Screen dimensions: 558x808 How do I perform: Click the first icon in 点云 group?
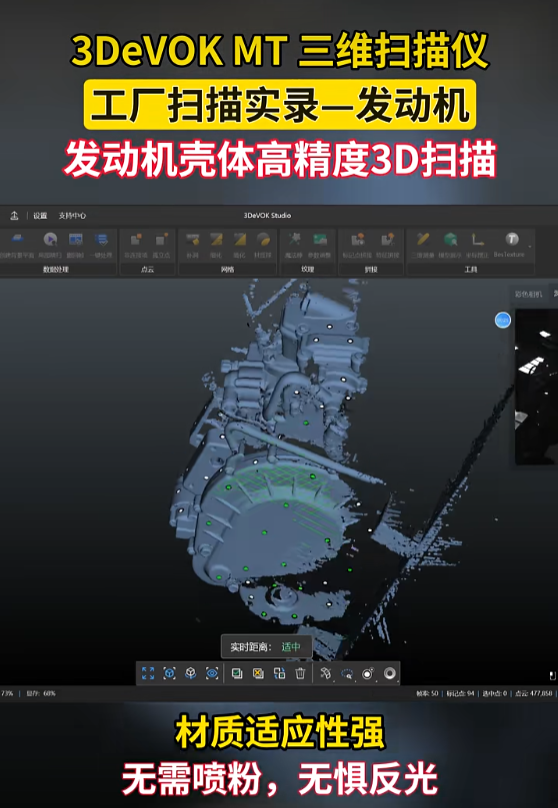136,240
